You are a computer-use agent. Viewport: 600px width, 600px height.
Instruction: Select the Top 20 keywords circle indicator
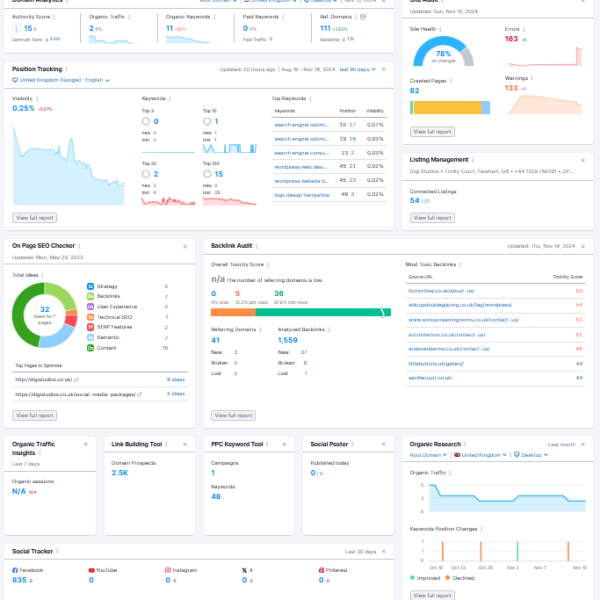pyautogui.click(x=146, y=174)
